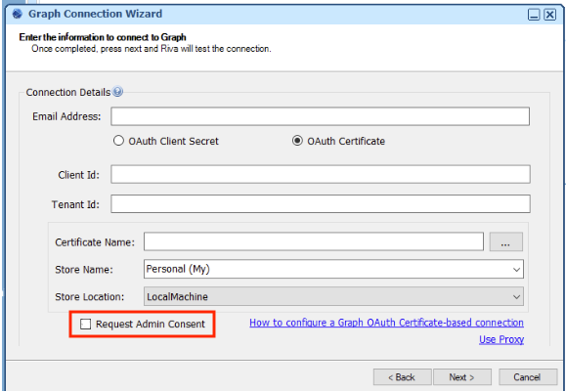
Task: Click the Graph Connection Wizard title icon
Action: (17, 14)
